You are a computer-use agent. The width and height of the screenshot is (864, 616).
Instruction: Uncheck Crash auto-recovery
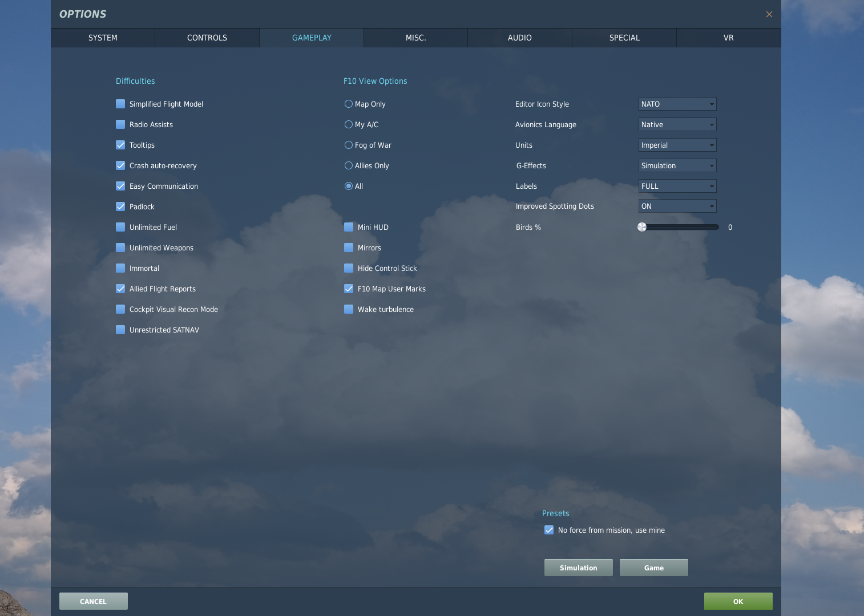pos(120,165)
